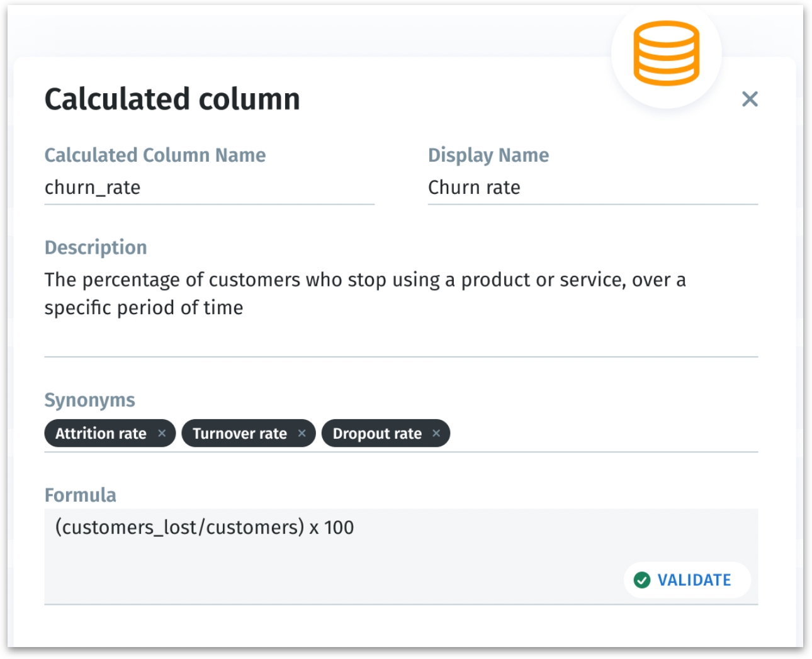Select the Dropout rate chip label
This screenshot has width=812, height=659.
(x=376, y=434)
